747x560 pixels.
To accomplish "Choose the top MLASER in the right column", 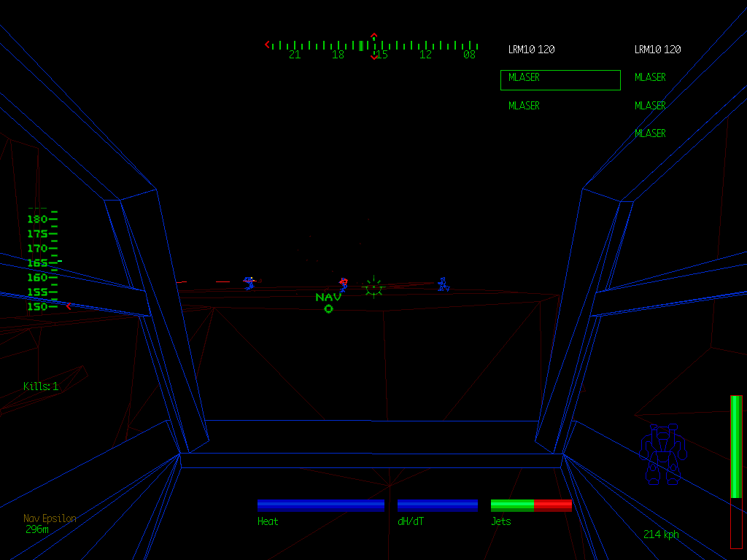I will point(650,77).
